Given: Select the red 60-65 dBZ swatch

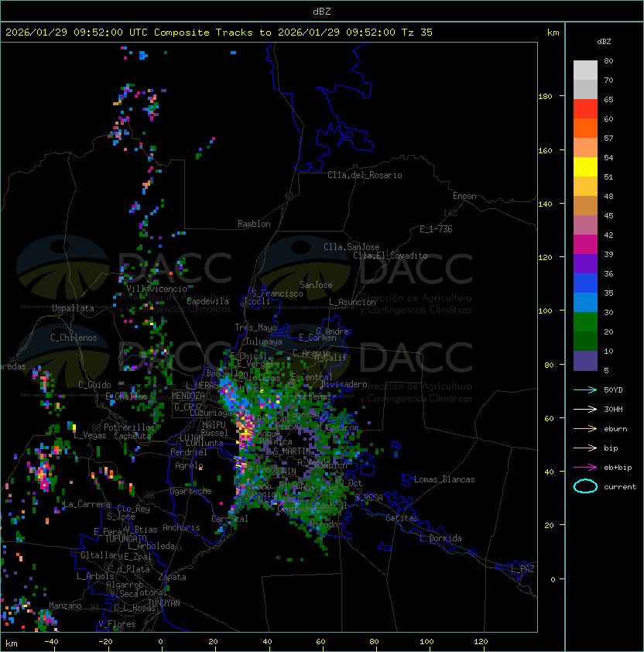Looking at the screenshot, I should 585,109.
